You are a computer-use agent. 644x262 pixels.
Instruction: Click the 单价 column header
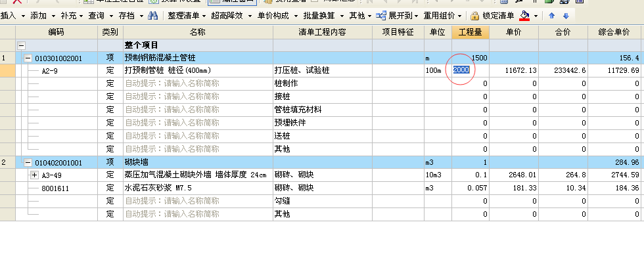point(514,32)
